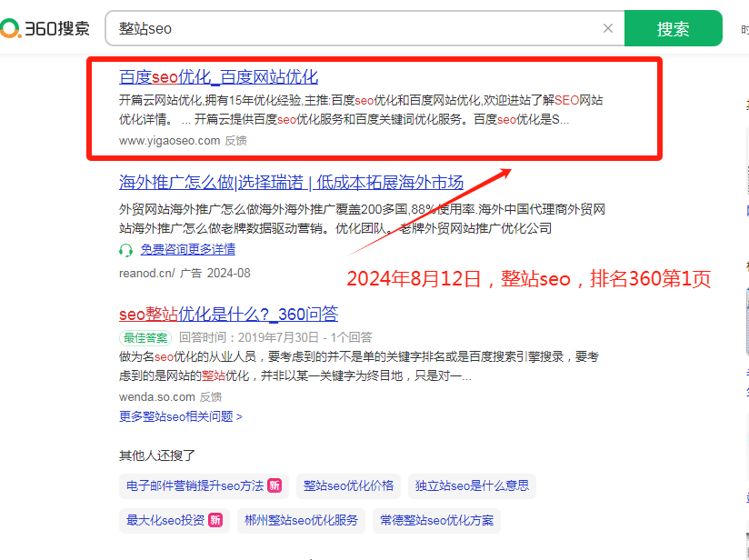Select the 整站seo优化价格 related search

point(348,486)
